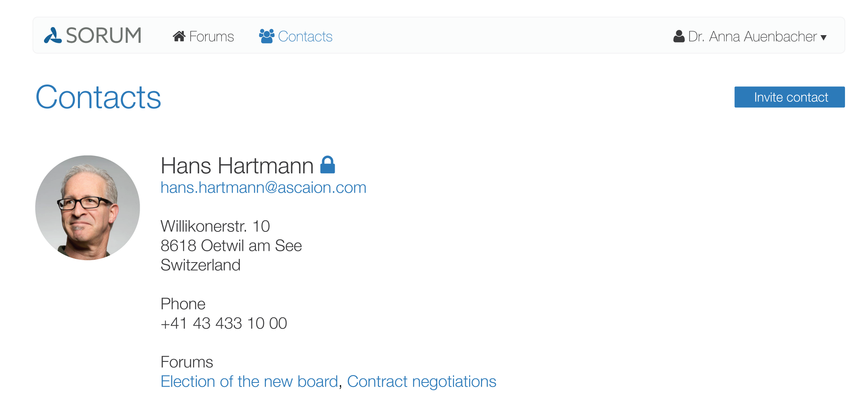Open the Contract negotiations forum link

click(421, 382)
